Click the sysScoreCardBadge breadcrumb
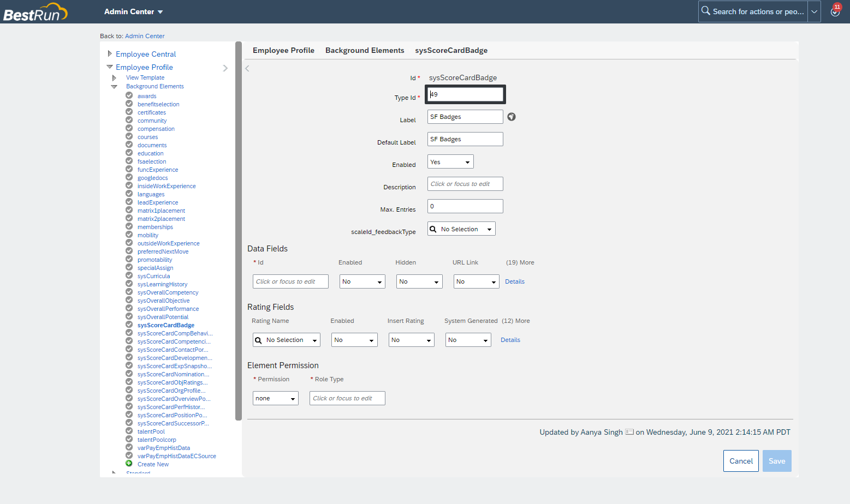Screen dimensions: 850x504 click(451, 50)
